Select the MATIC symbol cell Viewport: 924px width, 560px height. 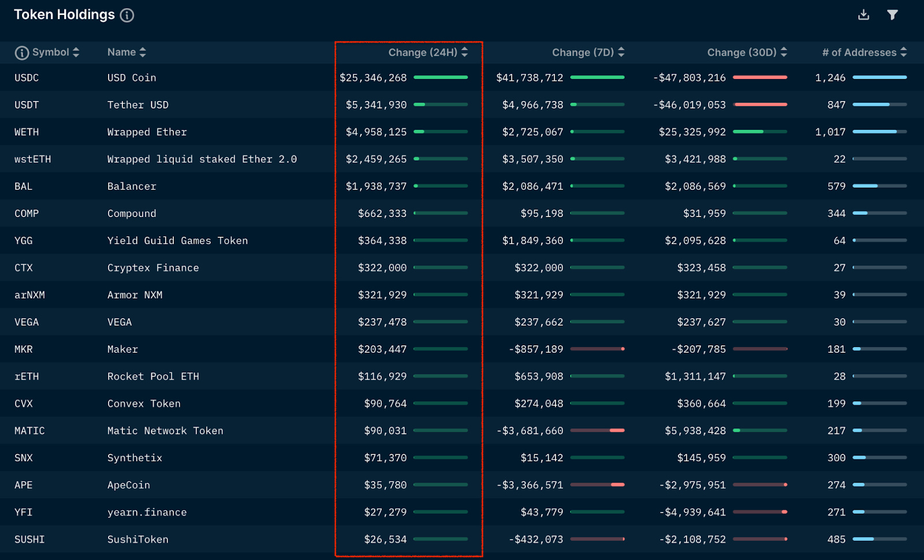(x=29, y=430)
